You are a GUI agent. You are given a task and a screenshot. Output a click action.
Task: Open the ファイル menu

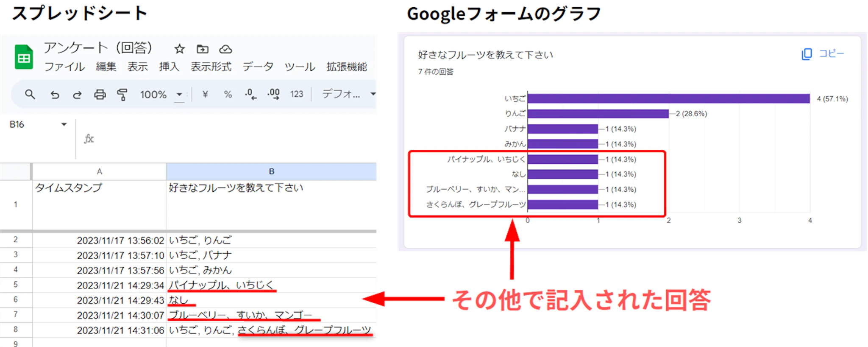(x=64, y=67)
